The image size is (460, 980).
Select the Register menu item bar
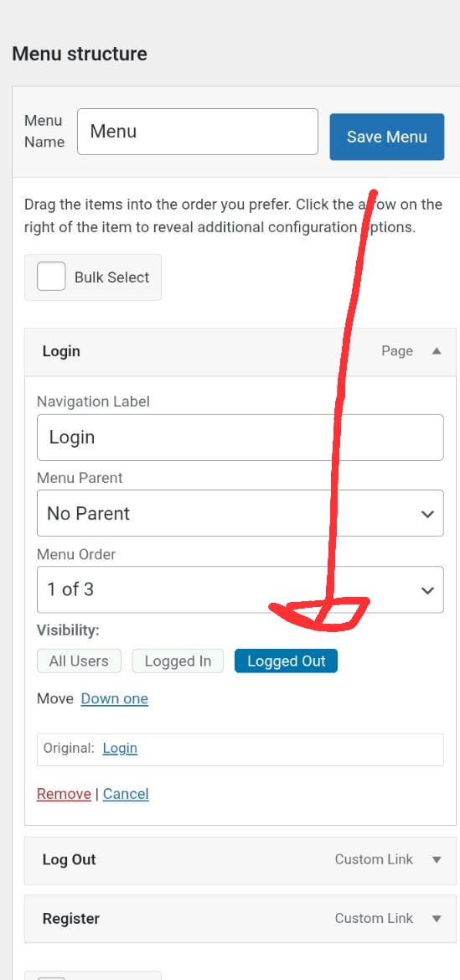pyautogui.click(x=240, y=919)
